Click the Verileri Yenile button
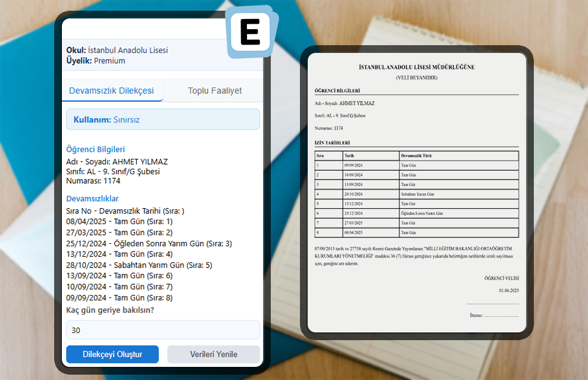The width and height of the screenshot is (588, 380). pyautogui.click(x=214, y=354)
